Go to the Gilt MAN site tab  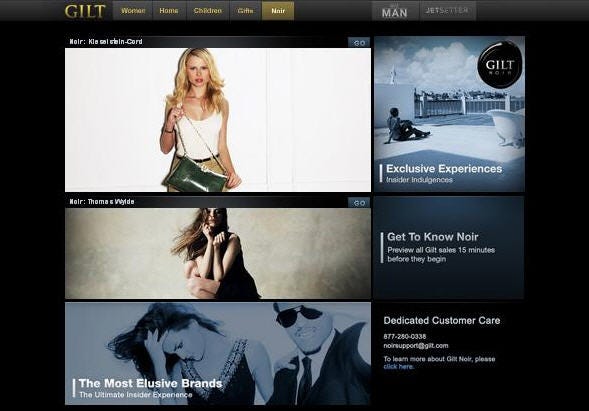coord(395,11)
